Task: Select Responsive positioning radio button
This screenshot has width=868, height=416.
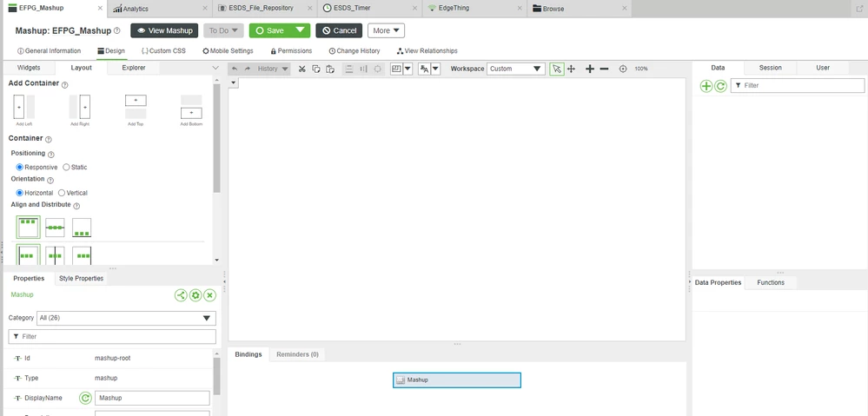Action: pyautogui.click(x=20, y=167)
